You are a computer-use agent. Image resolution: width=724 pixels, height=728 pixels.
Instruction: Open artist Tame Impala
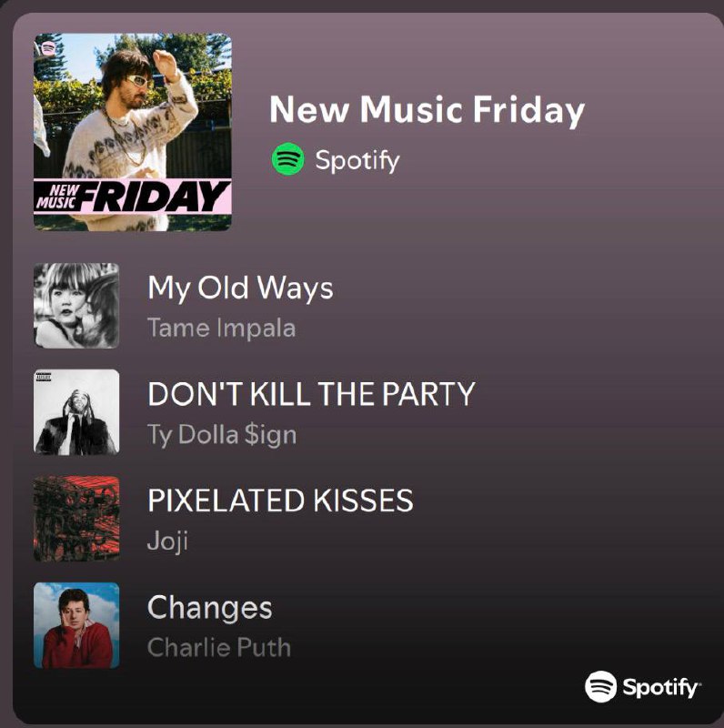tap(221, 328)
